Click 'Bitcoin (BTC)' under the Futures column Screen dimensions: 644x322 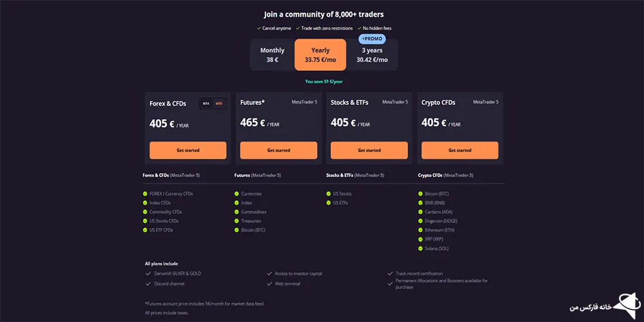click(x=253, y=230)
